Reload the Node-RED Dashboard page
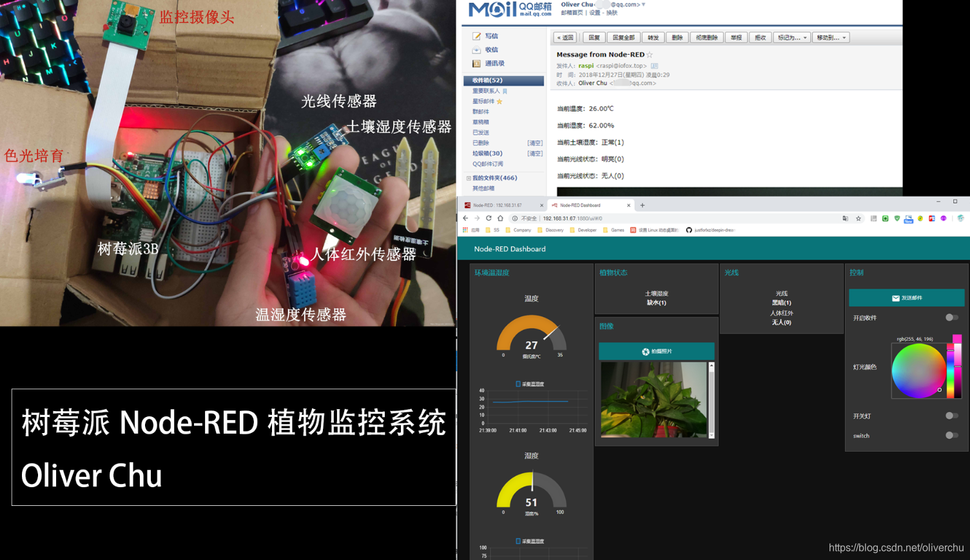This screenshot has height=560, width=970. point(489,218)
